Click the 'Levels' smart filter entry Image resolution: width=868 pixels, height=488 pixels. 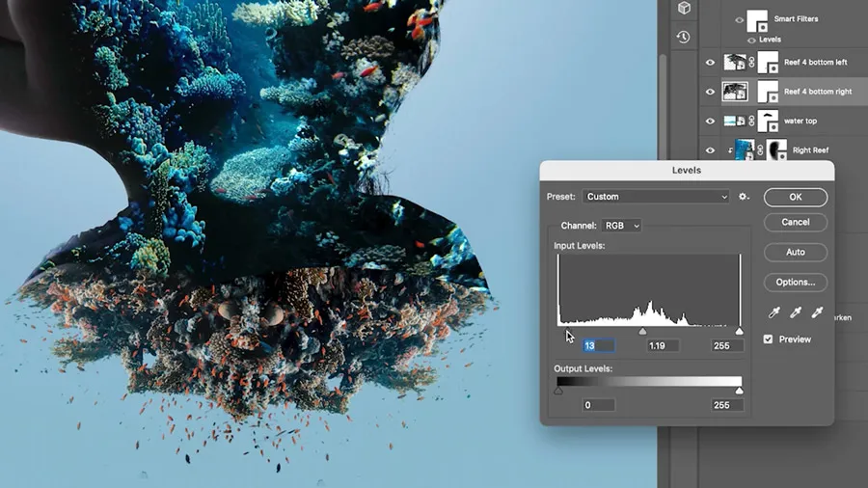tap(770, 40)
